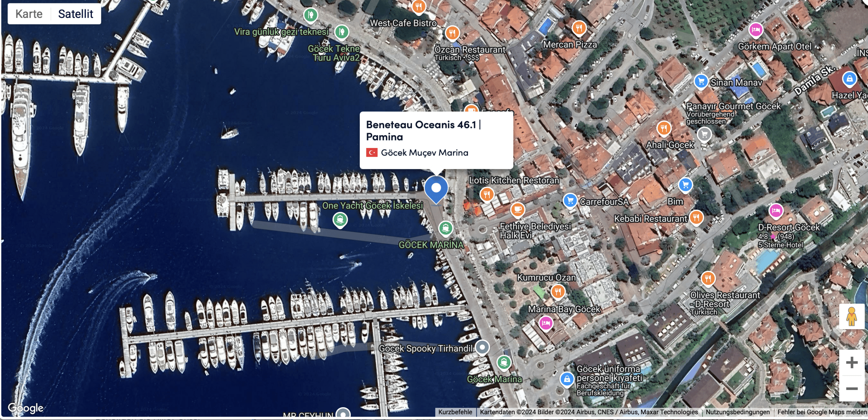Select the Mercan Pizza restaurant marker
This screenshot has height=420, width=868.
tap(579, 28)
